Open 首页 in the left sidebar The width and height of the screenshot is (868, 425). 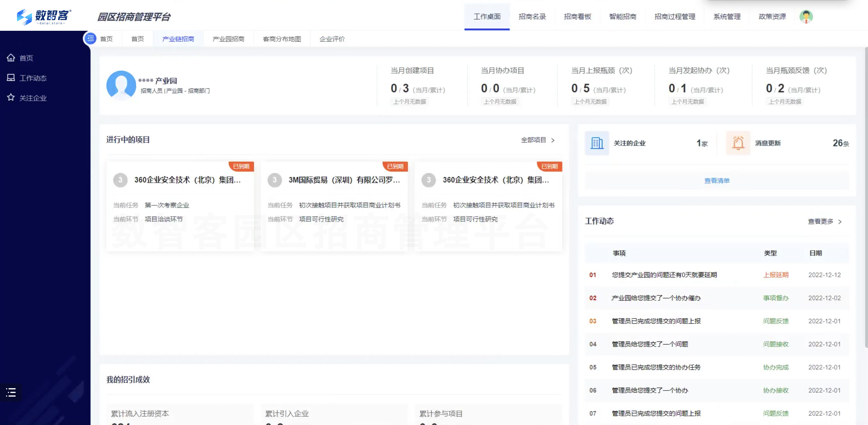click(x=26, y=58)
